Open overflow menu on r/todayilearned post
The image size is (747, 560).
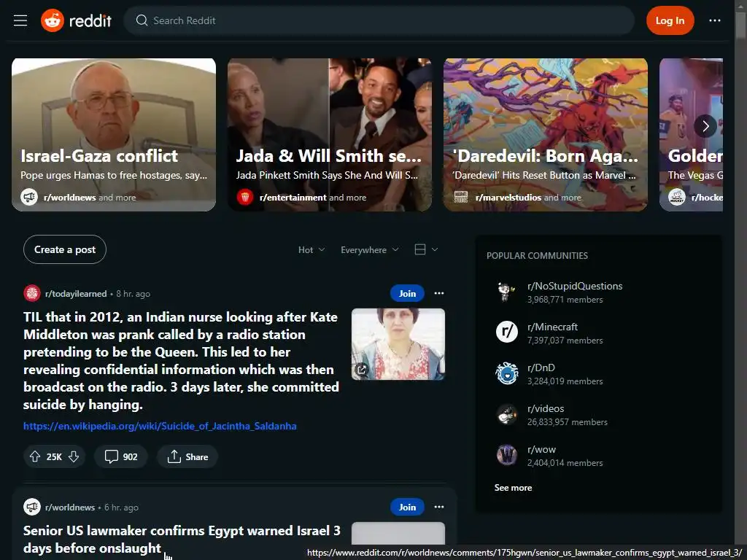(438, 293)
